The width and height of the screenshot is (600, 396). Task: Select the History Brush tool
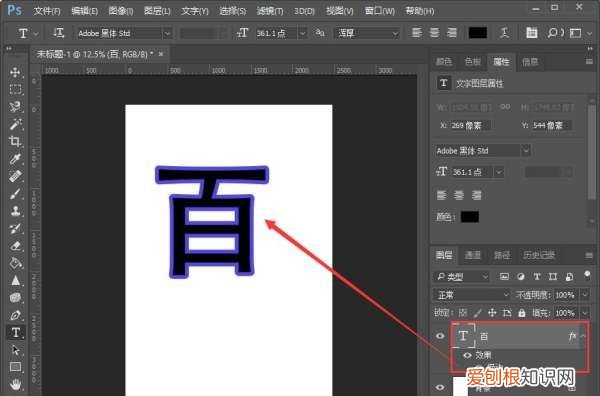[15, 228]
